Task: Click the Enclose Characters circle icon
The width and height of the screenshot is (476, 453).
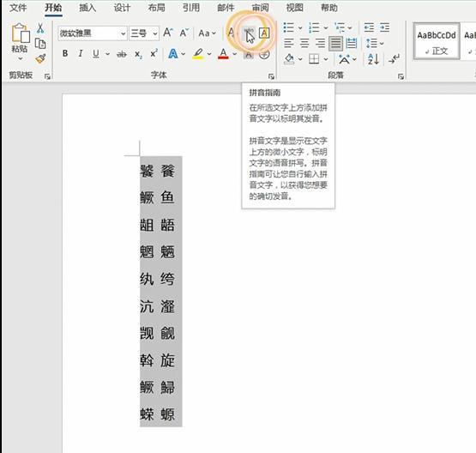Action: click(264, 55)
